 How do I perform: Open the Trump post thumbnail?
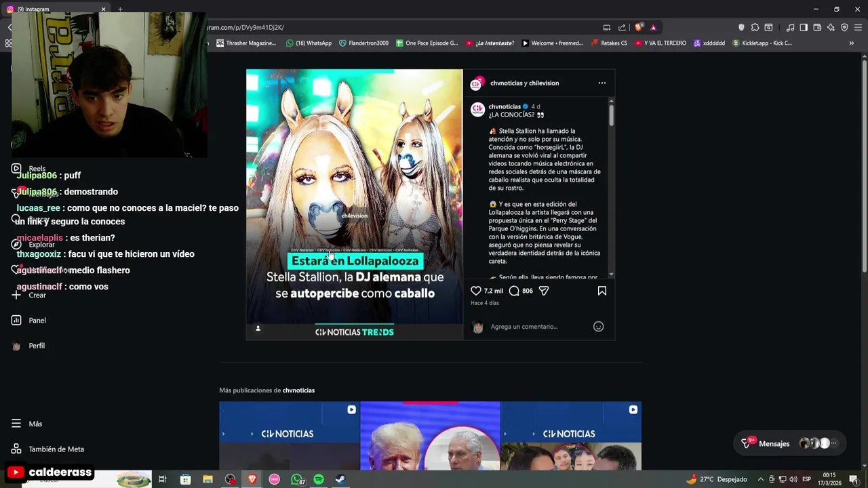[x=430, y=436]
